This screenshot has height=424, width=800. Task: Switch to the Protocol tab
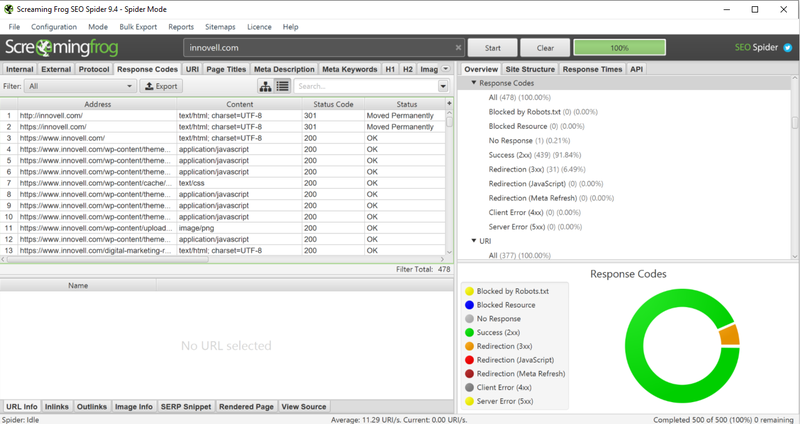(x=94, y=69)
